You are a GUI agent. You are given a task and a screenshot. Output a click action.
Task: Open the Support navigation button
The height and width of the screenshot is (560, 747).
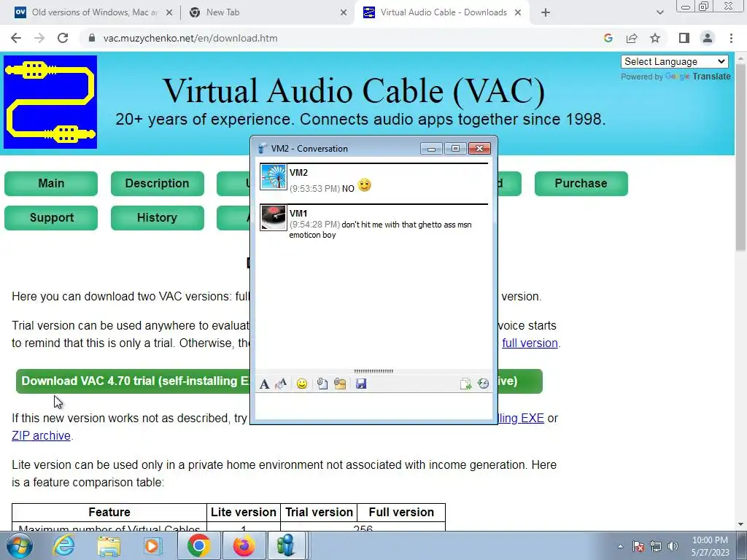51,217
